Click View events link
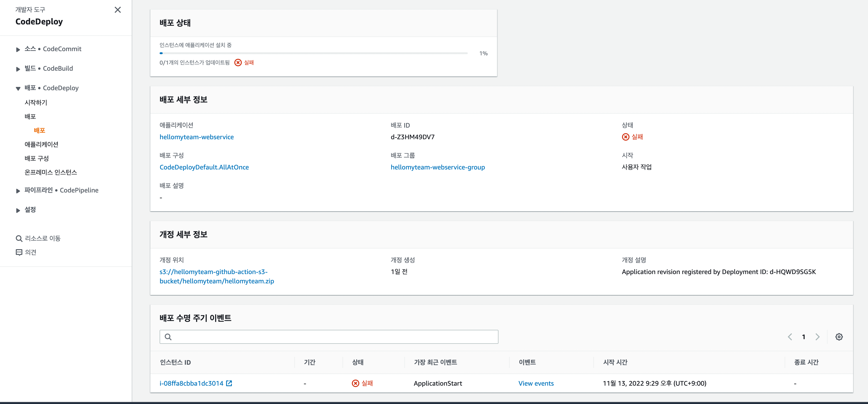 pos(536,383)
